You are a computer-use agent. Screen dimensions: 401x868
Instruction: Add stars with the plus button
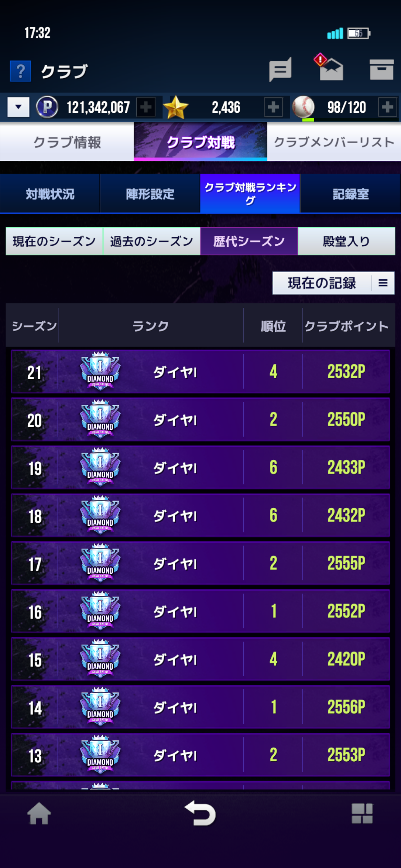pos(273,107)
